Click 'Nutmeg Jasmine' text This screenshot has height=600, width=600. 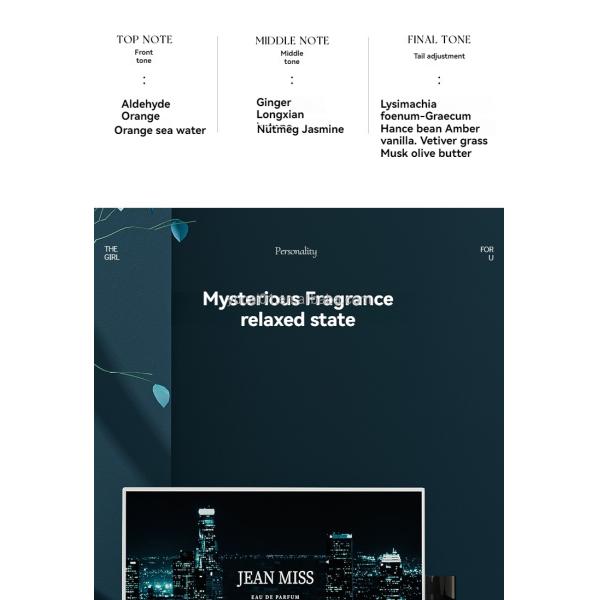(300, 129)
